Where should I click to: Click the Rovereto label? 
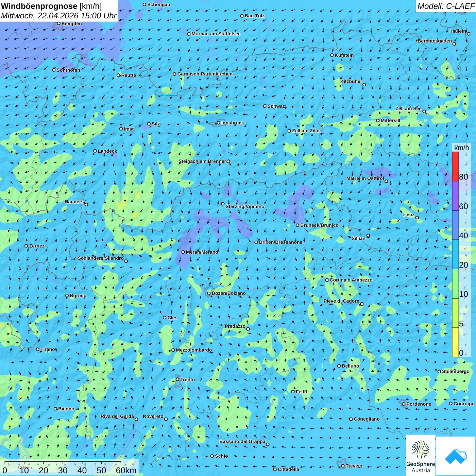pyautogui.click(x=153, y=416)
